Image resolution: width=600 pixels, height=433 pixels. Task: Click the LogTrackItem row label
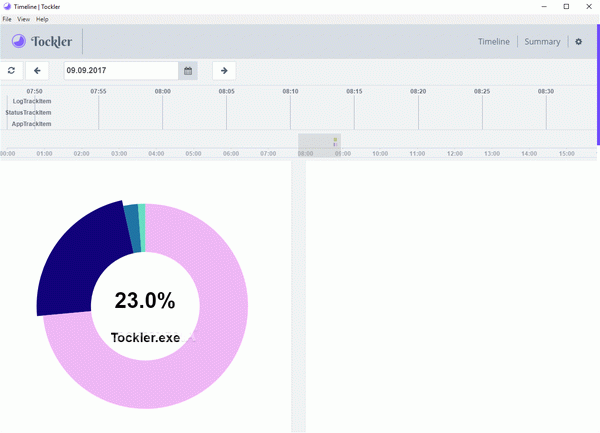tap(31, 101)
